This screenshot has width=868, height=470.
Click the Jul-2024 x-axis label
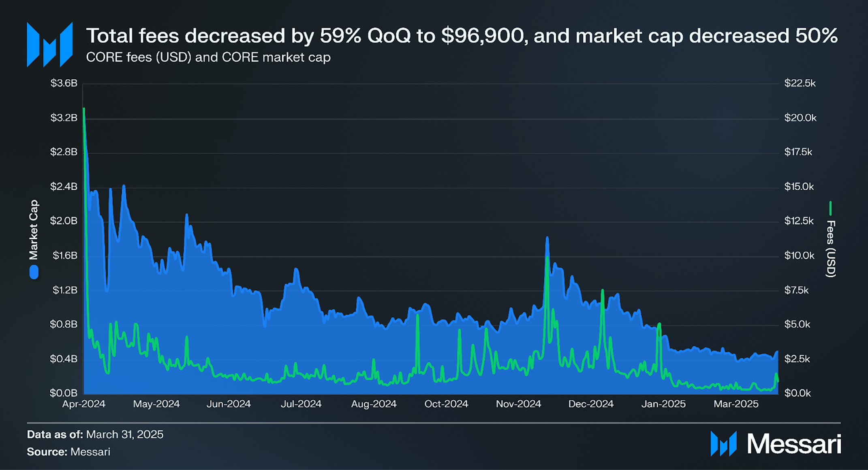(x=301, y=404)
